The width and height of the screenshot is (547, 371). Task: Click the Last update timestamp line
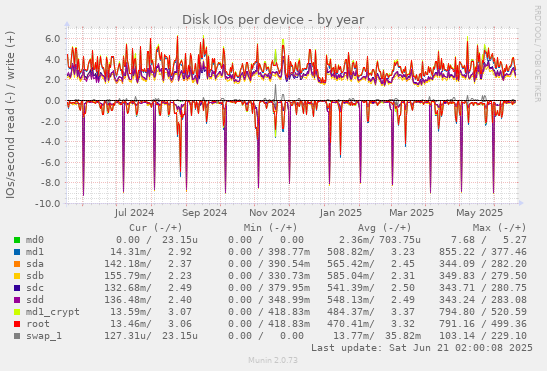coord(422,348)
